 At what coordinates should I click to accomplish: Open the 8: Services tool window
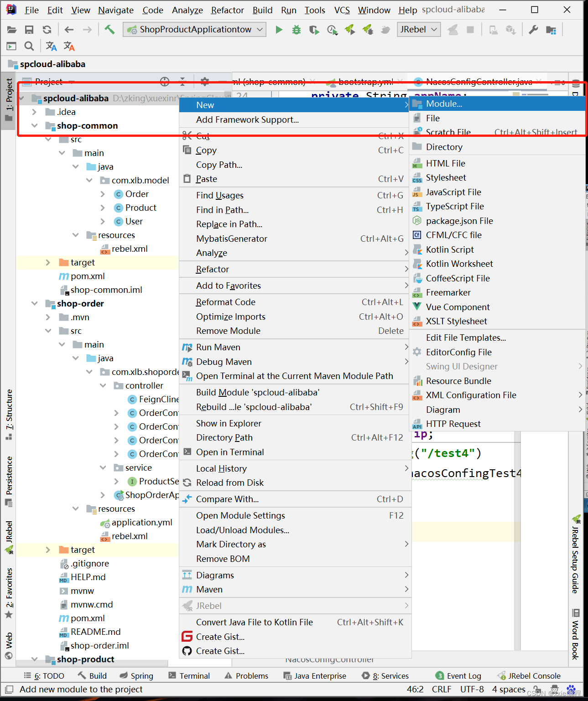tap(385, 676)
